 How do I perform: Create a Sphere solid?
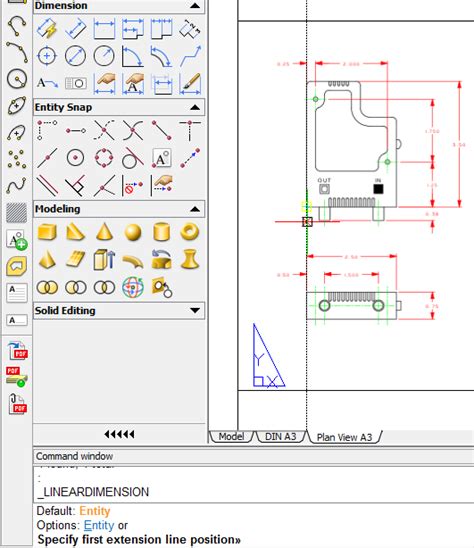(133, 232)
